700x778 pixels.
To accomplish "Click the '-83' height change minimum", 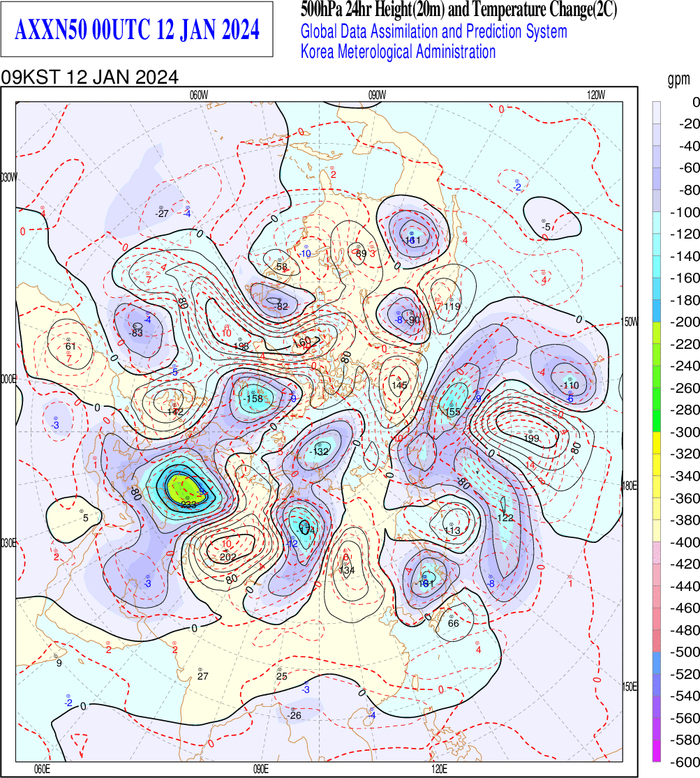I will point(136,333).
